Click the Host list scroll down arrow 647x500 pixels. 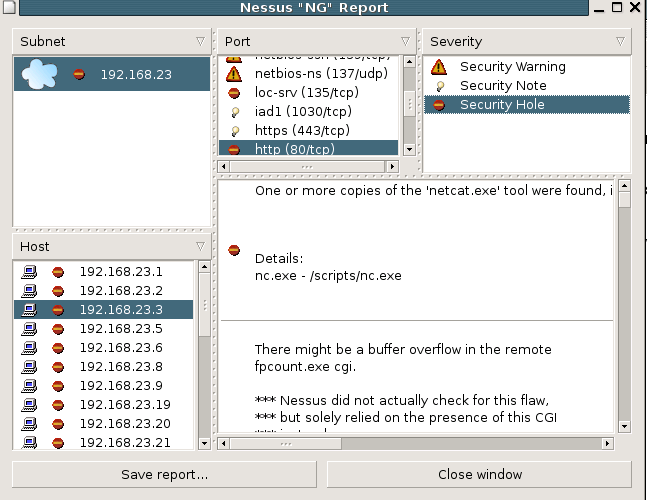tap(204, 443)
